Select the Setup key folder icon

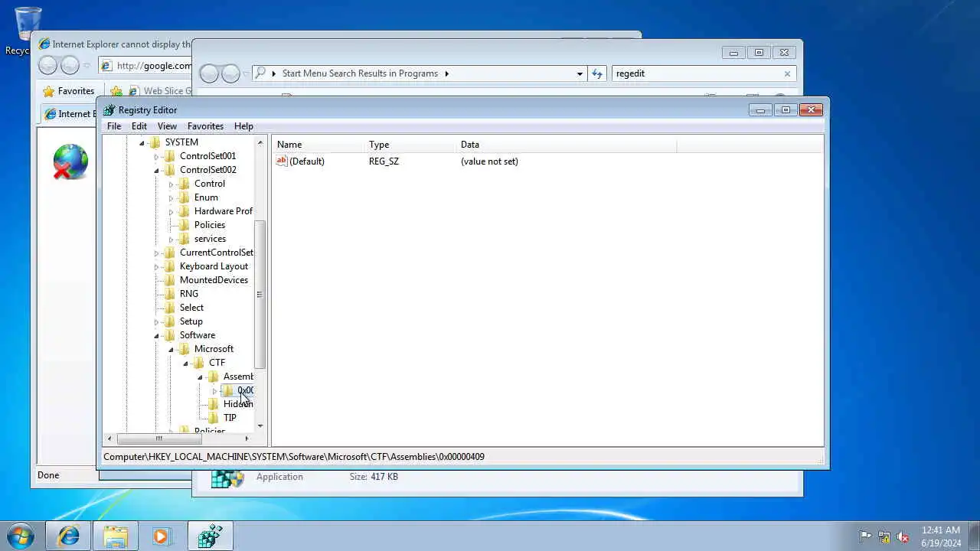click(169, 321)
